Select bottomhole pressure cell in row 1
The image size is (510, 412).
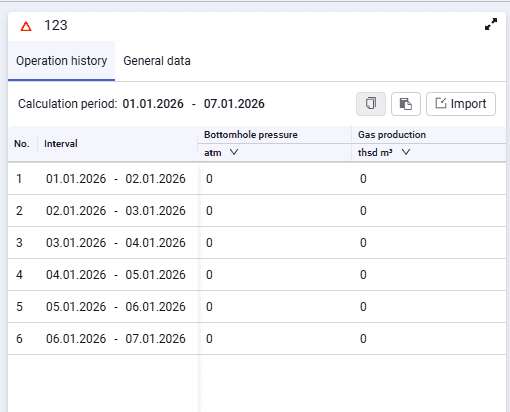275,179
